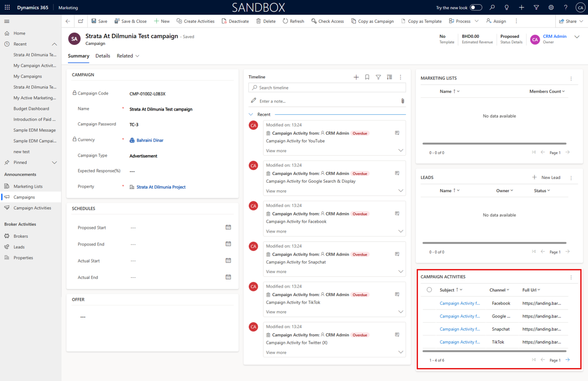Open the timeline filter funnel icon

[x=378, y=77]
